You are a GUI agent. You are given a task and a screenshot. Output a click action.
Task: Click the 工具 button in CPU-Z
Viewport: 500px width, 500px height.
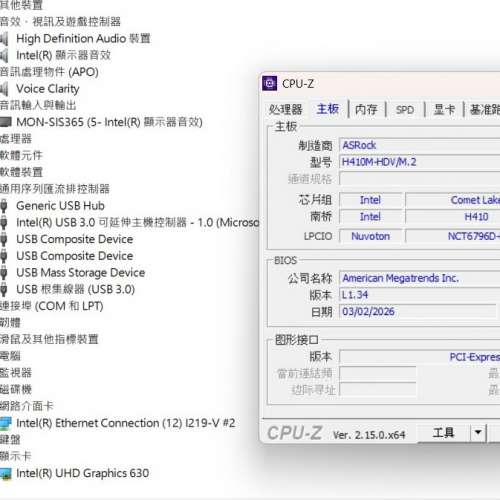(x=443, y=433)
